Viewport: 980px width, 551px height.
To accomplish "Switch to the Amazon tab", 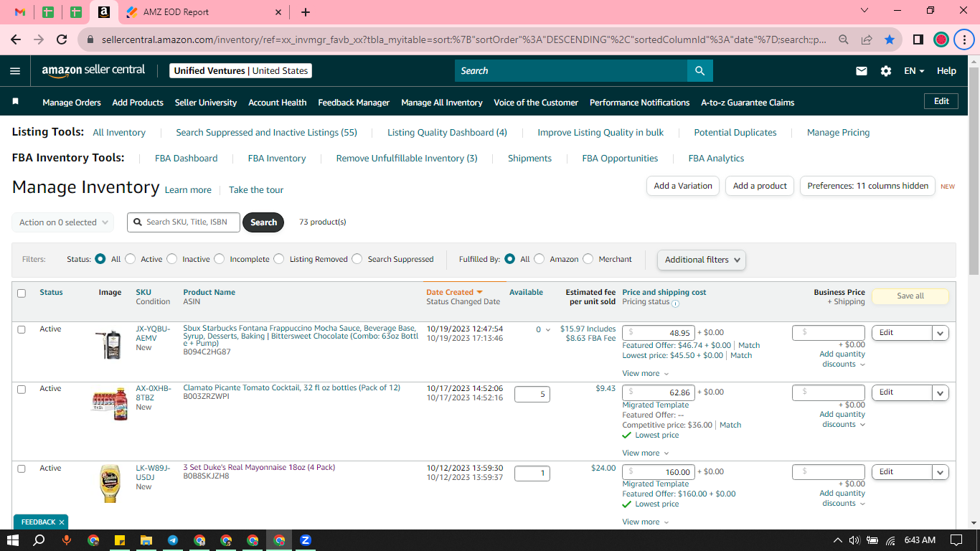I will [104, 12].
